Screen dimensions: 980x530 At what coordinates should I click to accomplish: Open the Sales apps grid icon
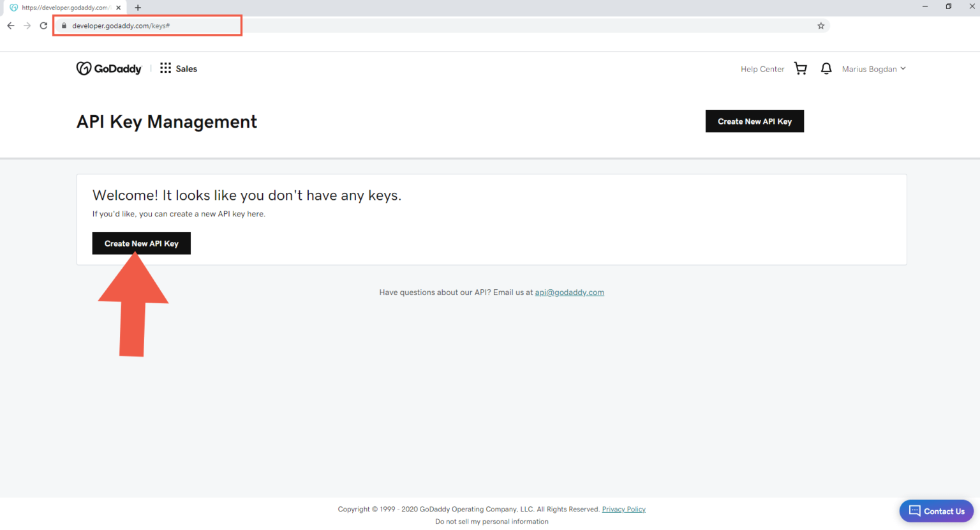coord(165,68)
